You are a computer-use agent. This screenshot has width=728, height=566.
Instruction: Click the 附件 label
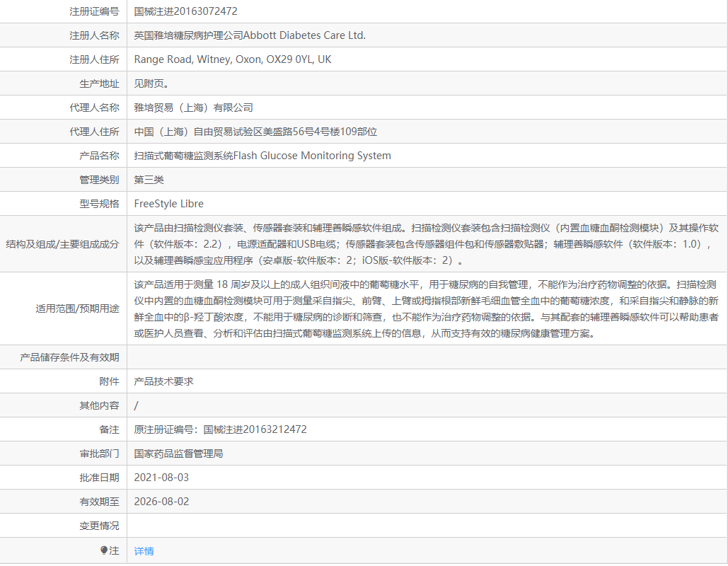click(x=109, y=381)
